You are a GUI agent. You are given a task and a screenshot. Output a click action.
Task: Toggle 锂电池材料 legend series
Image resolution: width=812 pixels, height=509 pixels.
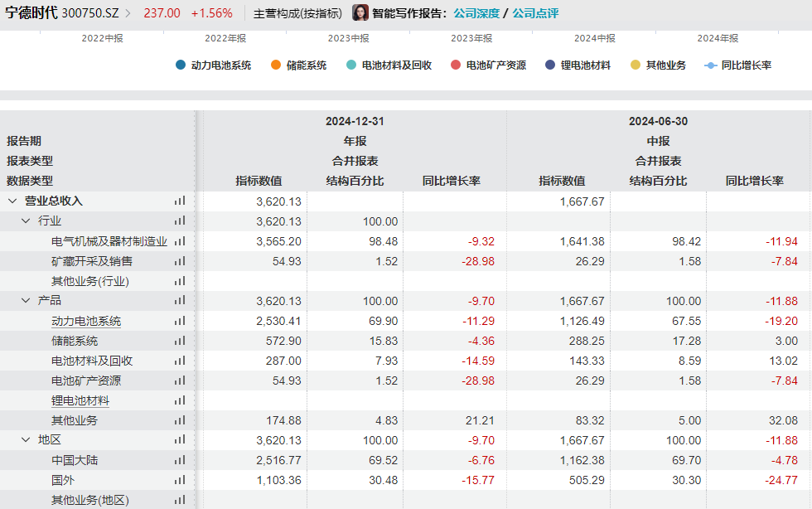578,65
